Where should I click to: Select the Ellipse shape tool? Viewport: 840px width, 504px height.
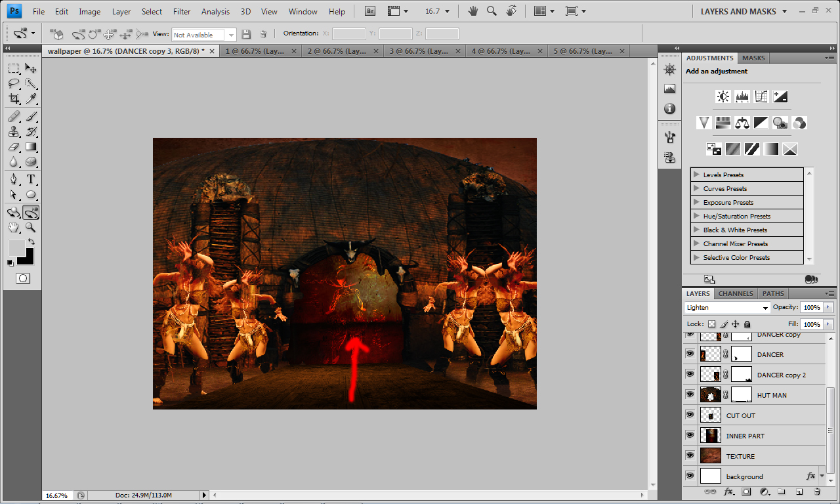pos(31,194)
